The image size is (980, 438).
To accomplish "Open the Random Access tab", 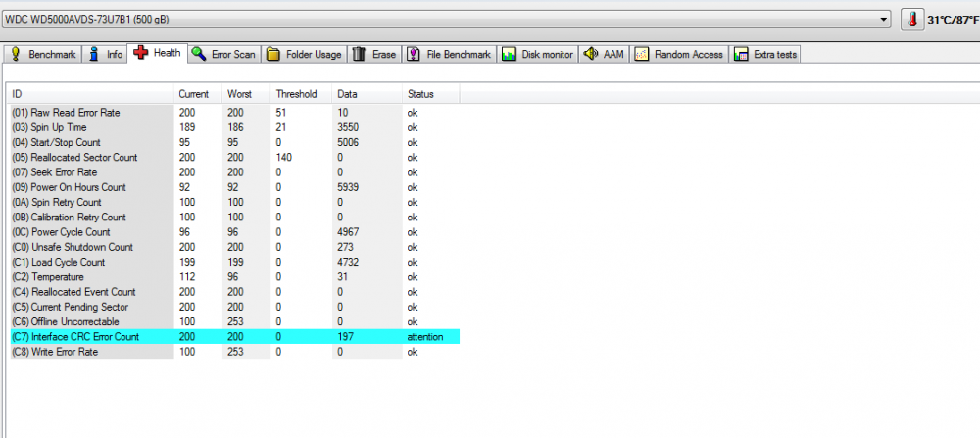I will tap(687, 54).
